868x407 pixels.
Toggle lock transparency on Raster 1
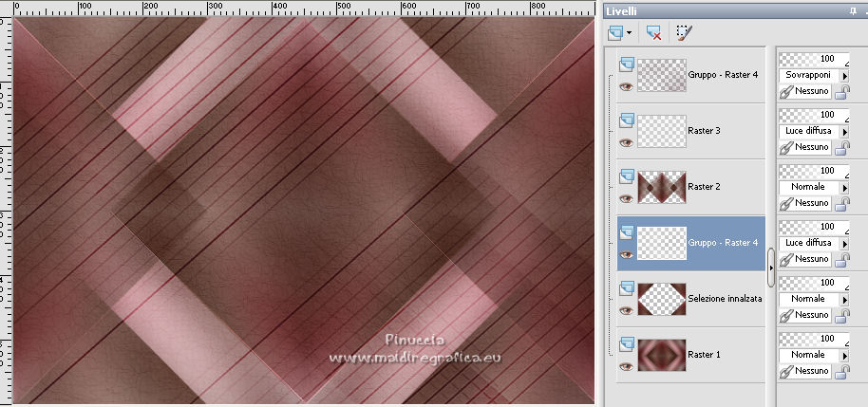(x=842, y=371)
